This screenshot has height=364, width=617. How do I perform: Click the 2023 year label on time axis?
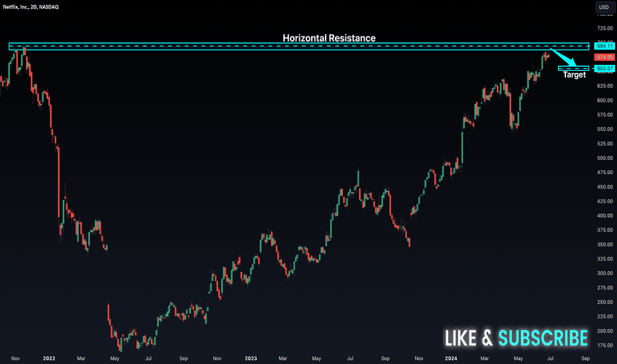pyautogui.click(x=251, y=359)
